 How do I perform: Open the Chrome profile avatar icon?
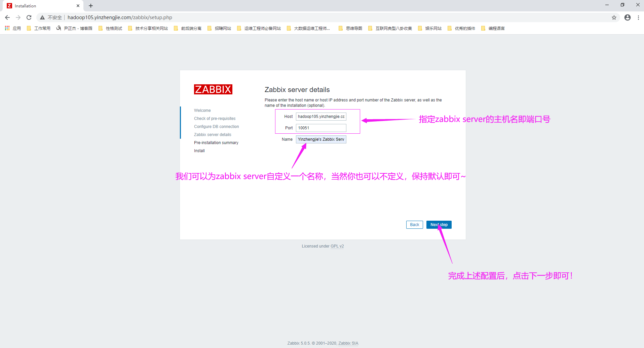[x=628, y=17]
